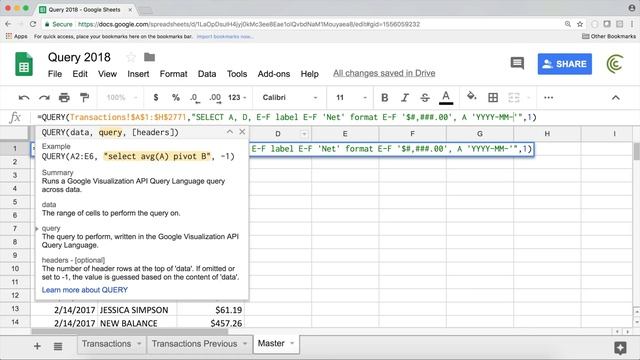Open the View menu
Image resolution: width=640 pixels, height=360 pixels.
coord(107,74)
